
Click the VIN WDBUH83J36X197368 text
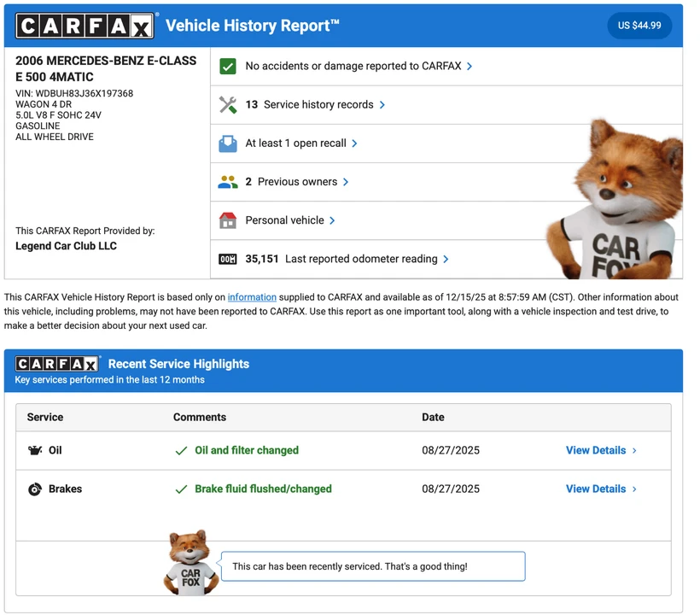tap(74, 94)
